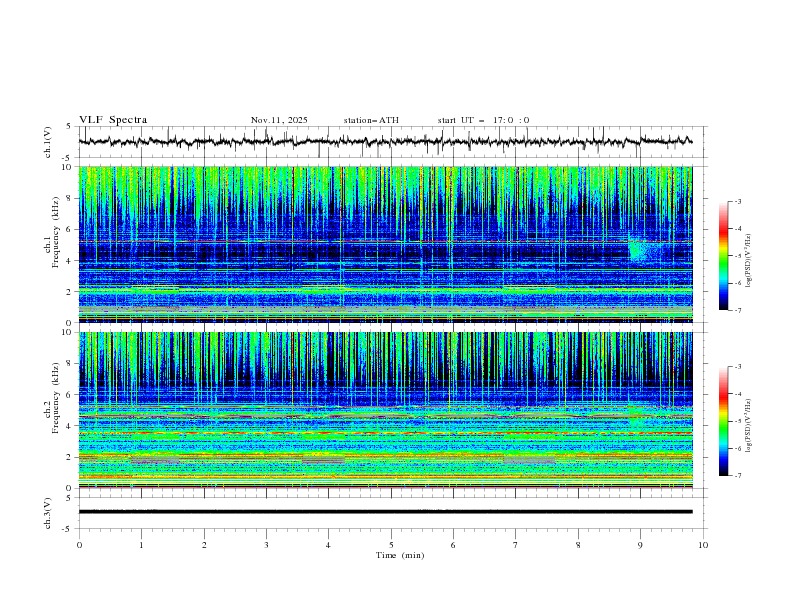This screenshot has height=612, width=792.
Task: Click time-axis tick label "1"
Action: click(x=141, y=545)
